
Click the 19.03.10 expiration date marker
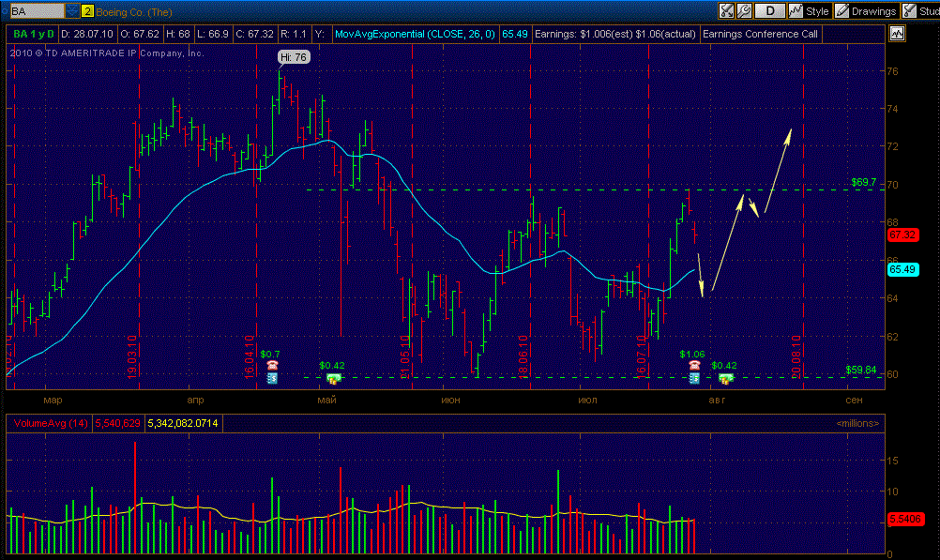click(x=132, y=356)
